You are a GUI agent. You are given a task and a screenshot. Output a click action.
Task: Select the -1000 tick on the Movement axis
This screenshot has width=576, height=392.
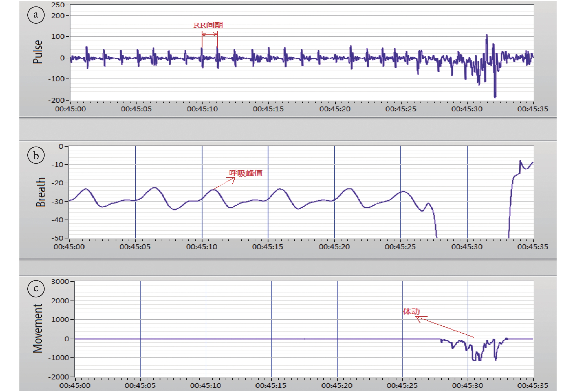tap(59, 358)
